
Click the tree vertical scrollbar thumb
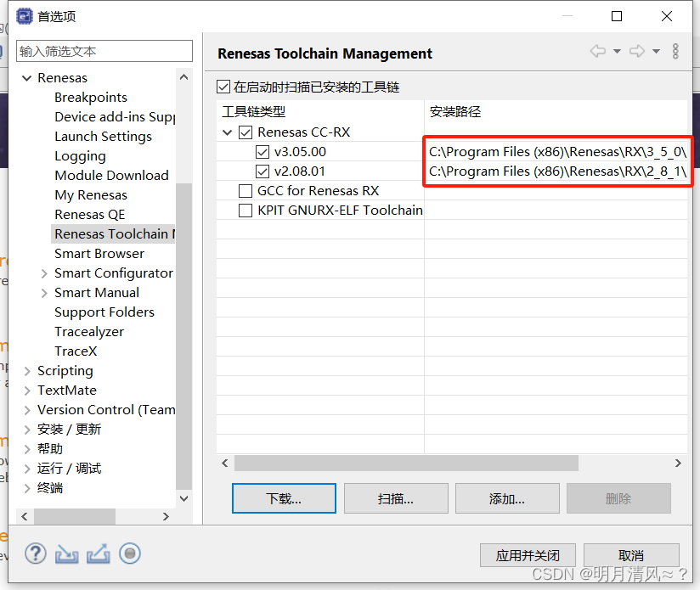coord(184,336)
